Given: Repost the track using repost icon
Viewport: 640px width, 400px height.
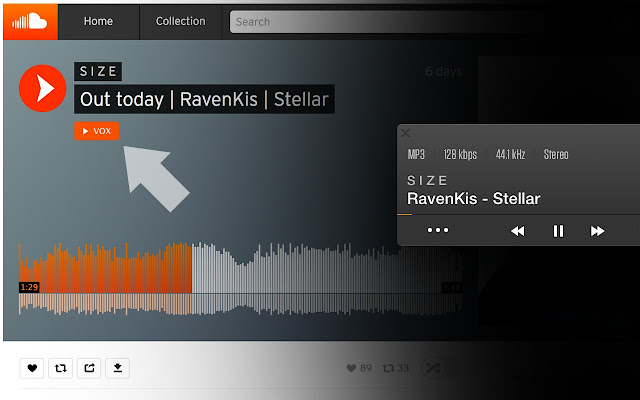Looking at the screenshot, I should [x=60, y=368].
